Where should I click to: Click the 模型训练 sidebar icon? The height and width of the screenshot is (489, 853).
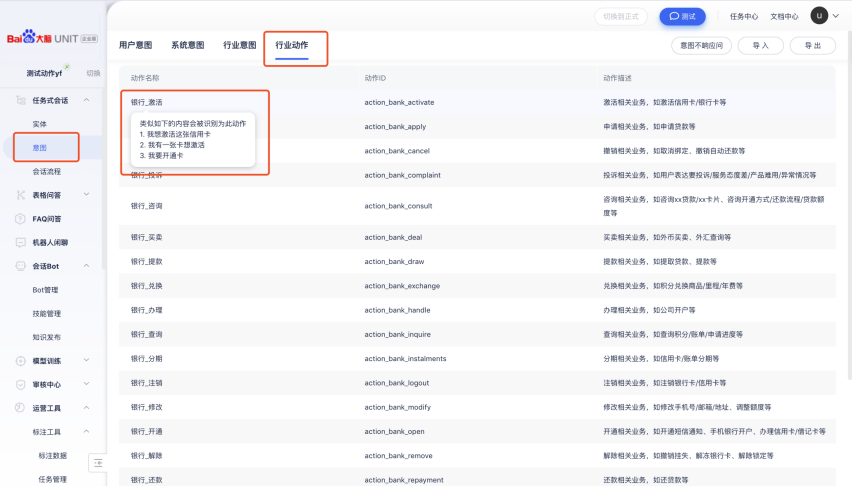(x=21, y=361)
